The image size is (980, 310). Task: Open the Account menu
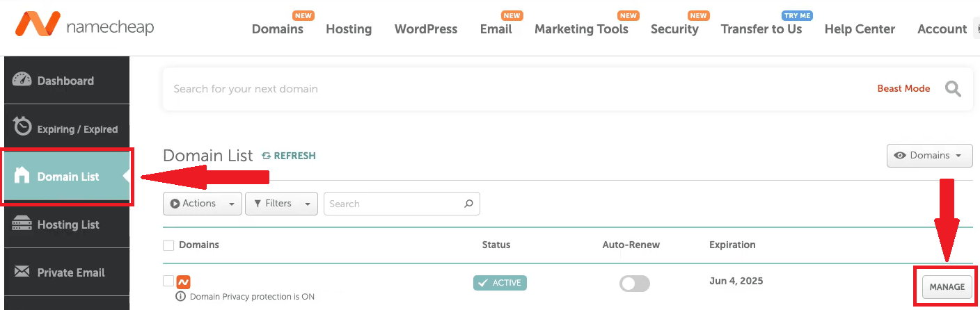pyautogui.click(x=942, y=29)
